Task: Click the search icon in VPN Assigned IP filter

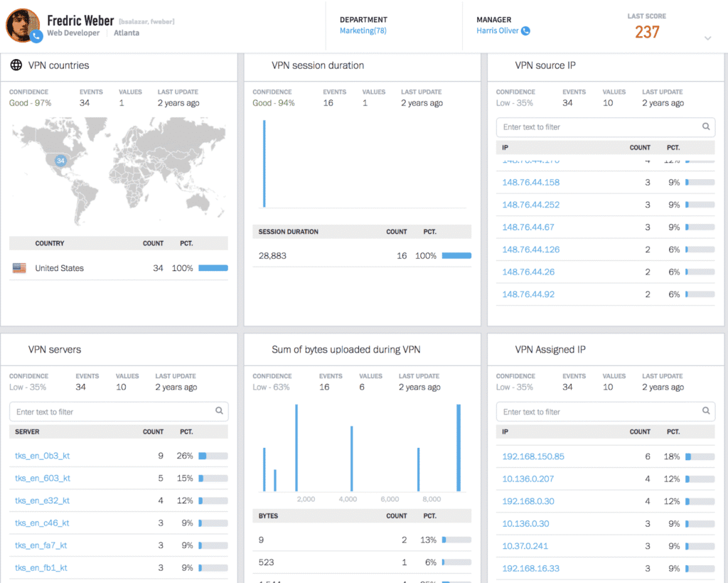Action: pyautogui.click(x=706, y=411)
